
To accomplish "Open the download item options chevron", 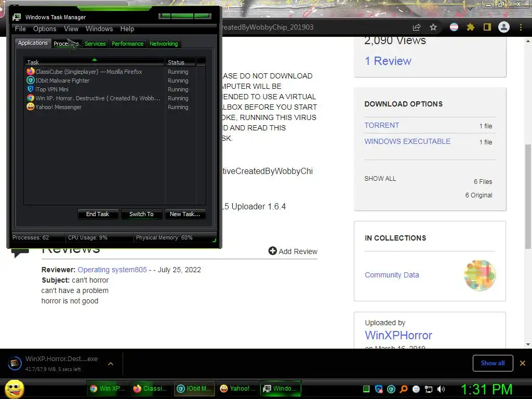I will click(x=111, y=363).
